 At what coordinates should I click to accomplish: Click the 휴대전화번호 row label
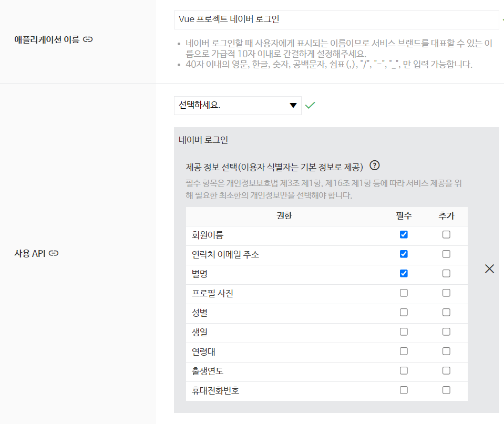point(215,390)
